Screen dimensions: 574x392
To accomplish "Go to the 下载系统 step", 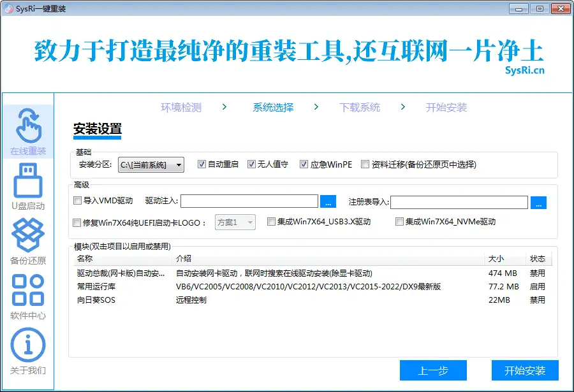I will click(x=360, y=107).
